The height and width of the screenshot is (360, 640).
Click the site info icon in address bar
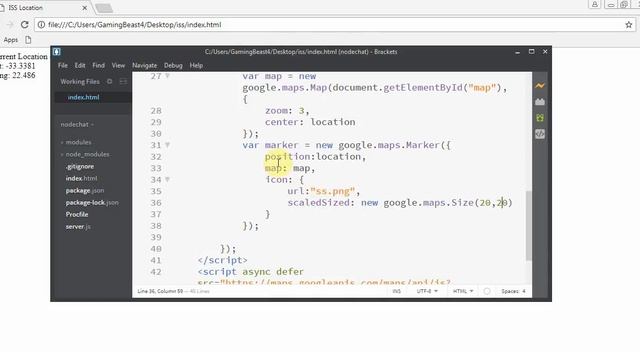pyautogui.click(x=41, y=24)
